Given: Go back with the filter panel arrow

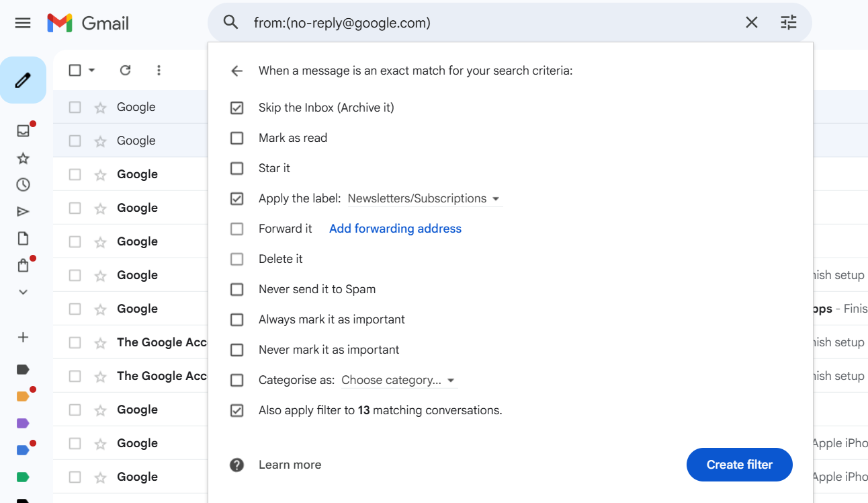Looking at the screenshot, I should pyautogui.click(x=236, y=71).
